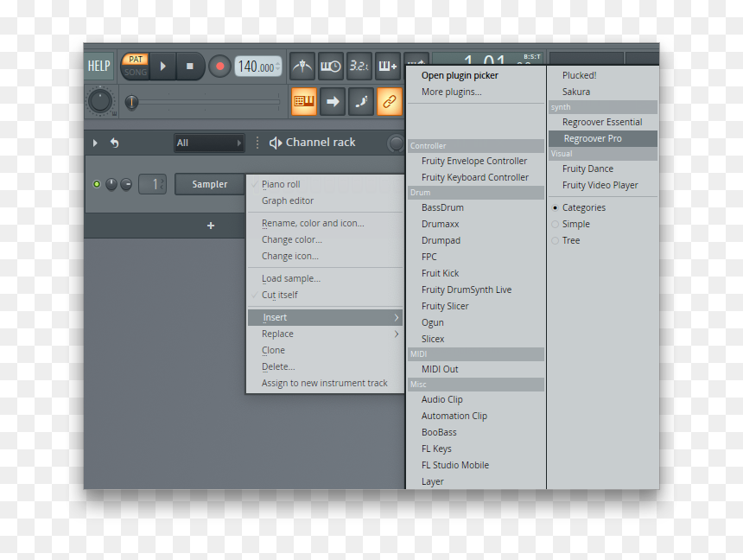743x560 pixels.
Task: Insert Automation Clip
Action: tap(476, 416)
